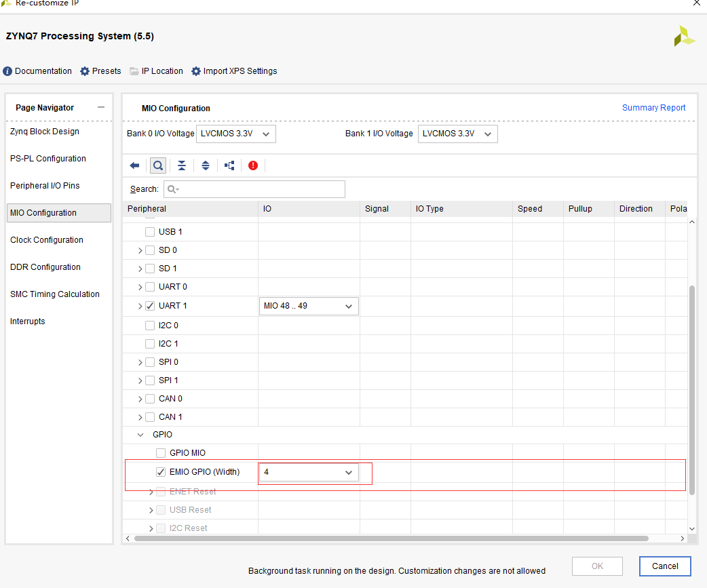Expand the UART 1 tree row
This screenshot has width=707, height=588.
tap(140, 307)
